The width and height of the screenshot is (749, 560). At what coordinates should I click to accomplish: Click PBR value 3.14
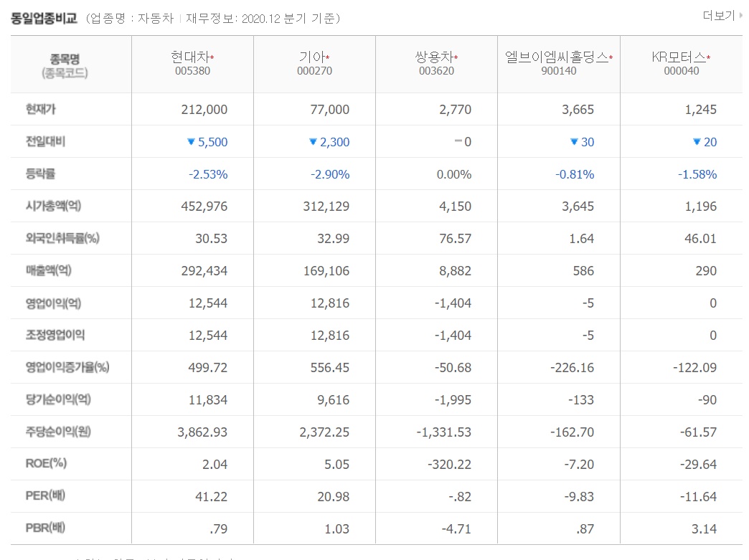[704, 529]
